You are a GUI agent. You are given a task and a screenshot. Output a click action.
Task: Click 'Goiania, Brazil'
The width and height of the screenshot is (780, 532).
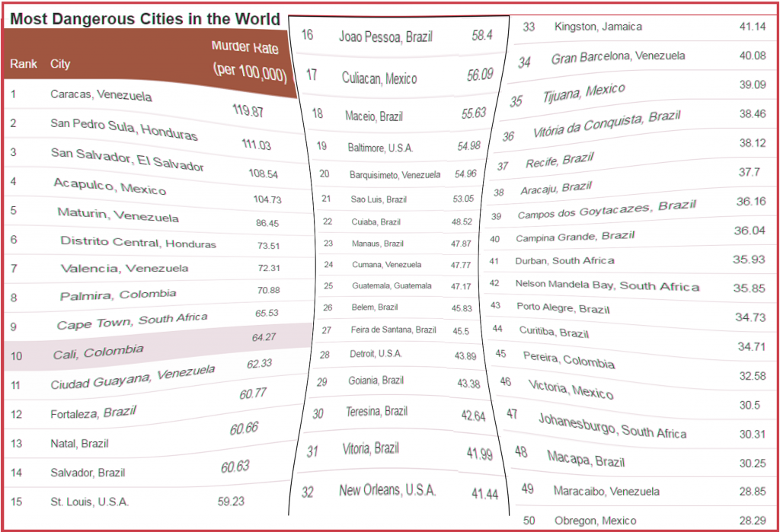click(376, 381)
